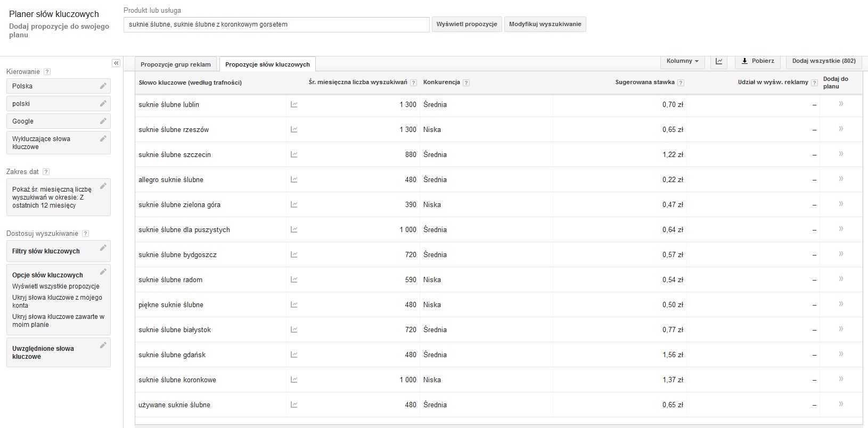Click Ukryj słowa kluczowe zawarte w moim planie
This screenshot has width=868, height=428.
[59, 320]
